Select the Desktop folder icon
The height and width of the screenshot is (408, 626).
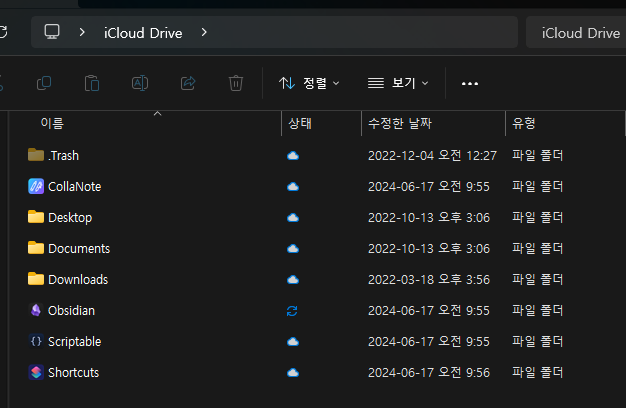pyautogui.click(x=36, y=217)
